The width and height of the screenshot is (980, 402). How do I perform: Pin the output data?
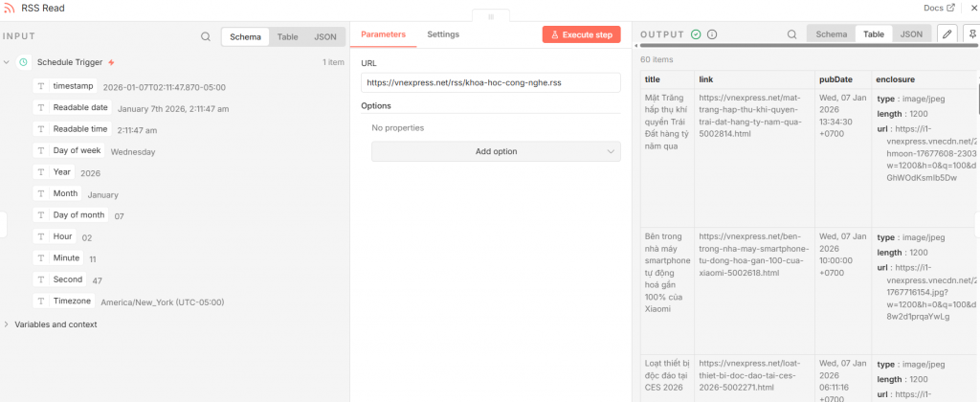coord(972,34)
